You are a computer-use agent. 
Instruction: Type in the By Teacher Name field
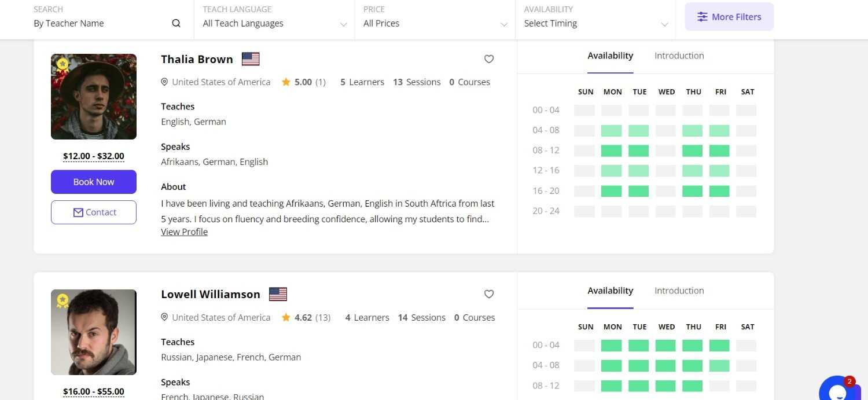click(98, 24)
